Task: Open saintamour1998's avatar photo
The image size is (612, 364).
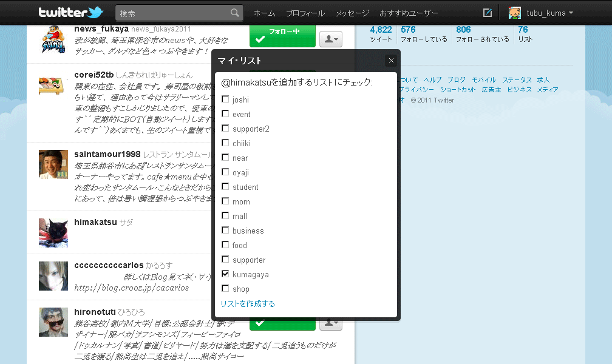Action: pos(53,164)
